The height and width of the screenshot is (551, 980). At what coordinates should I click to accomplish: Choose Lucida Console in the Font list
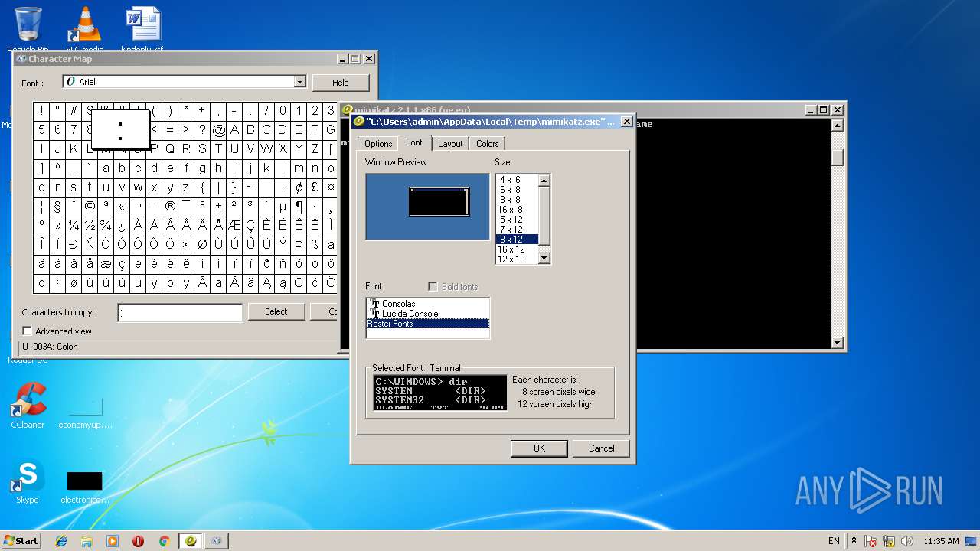(427, 314)
